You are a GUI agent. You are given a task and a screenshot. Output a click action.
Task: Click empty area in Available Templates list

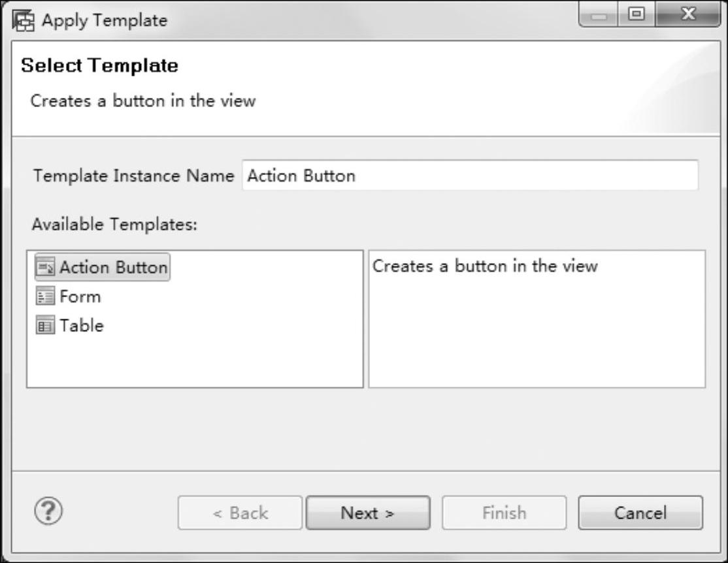tap(195, 362)
